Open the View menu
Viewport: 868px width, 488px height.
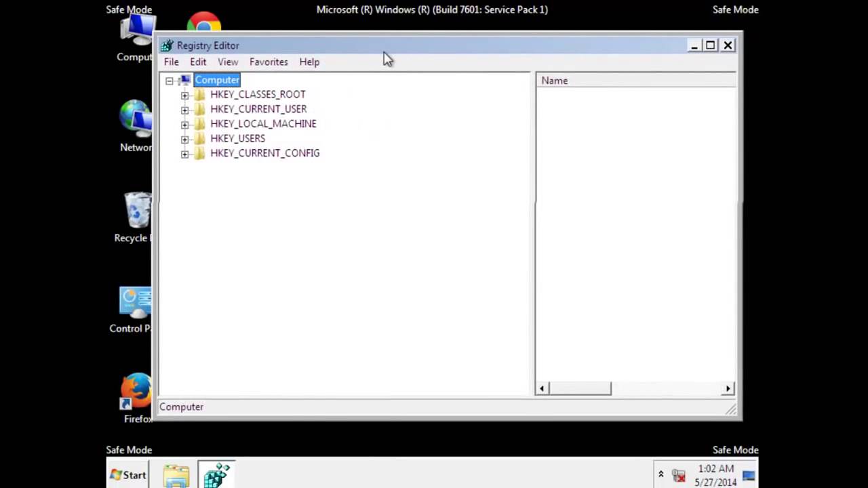tap(228, 62)
